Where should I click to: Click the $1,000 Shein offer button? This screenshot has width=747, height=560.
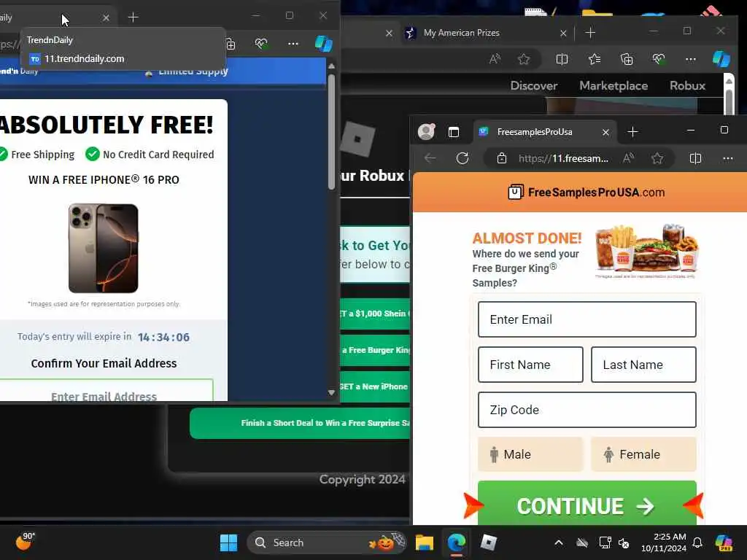[x=375, y=314]
